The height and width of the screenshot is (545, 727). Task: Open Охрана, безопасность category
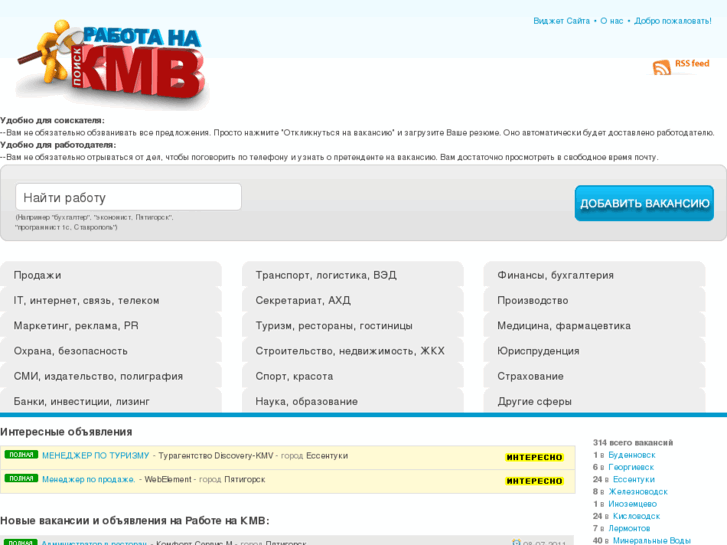111,351
